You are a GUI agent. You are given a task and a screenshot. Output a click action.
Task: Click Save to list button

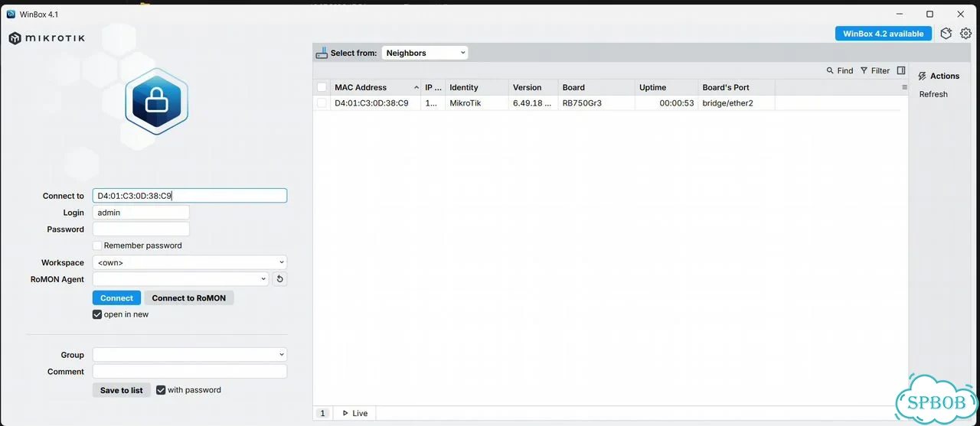(122, 390)
